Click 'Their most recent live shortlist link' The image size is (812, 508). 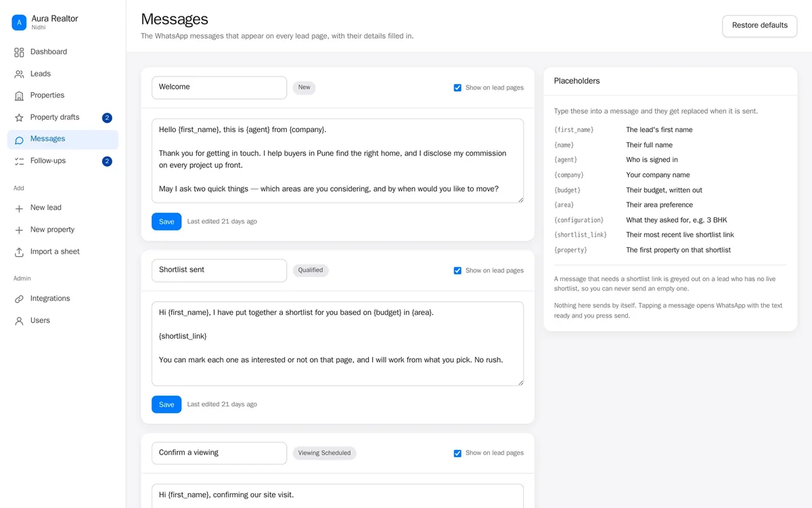pyautogui.click(x=680, y=235)
